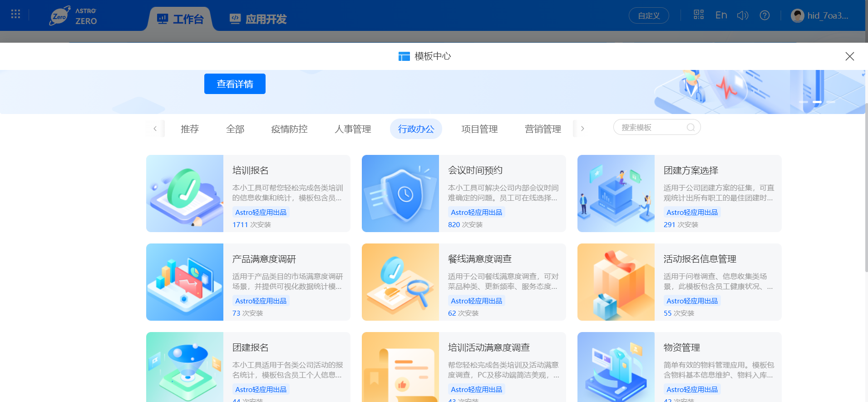This screenshot has width=868, height=402.
Task: Click Astro轻应用出品 tag on 团建报名
Action: [261, 389]
